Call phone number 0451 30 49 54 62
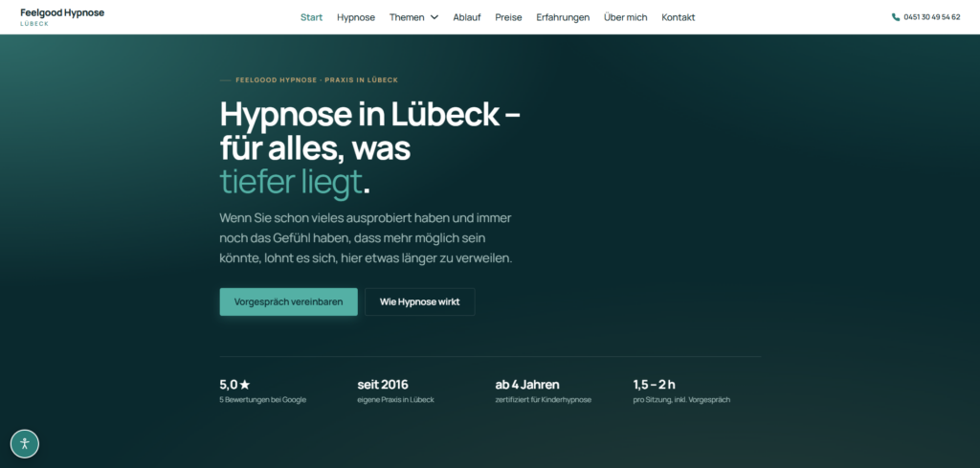980x468 pixels. pyautogui.click(x=931, y=17)
